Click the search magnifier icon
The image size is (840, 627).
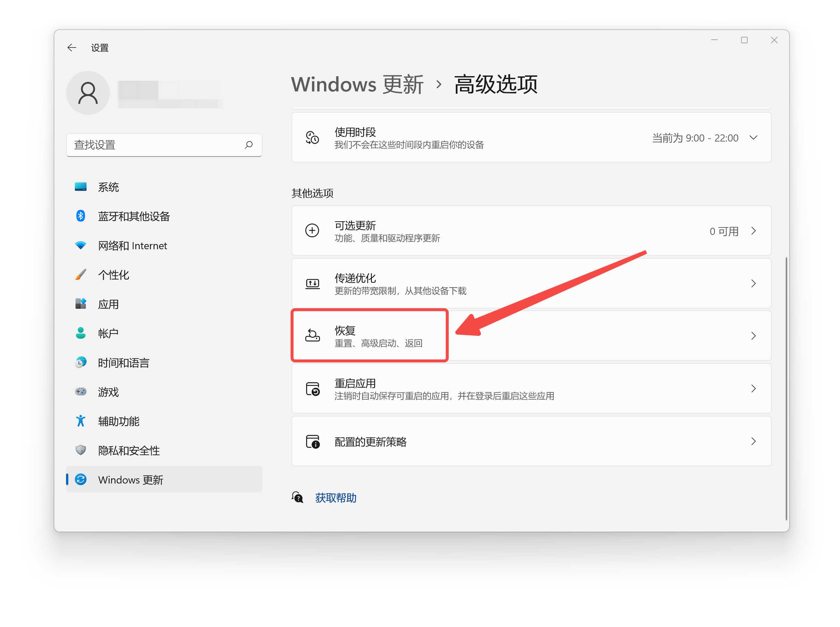(x=249, y=144)
